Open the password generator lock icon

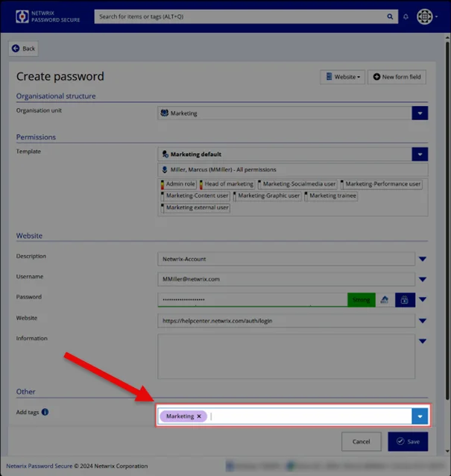click(x=405, y=300)
